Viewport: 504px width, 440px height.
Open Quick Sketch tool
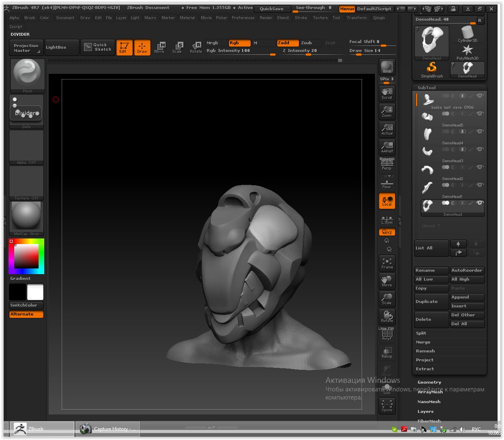98,47
